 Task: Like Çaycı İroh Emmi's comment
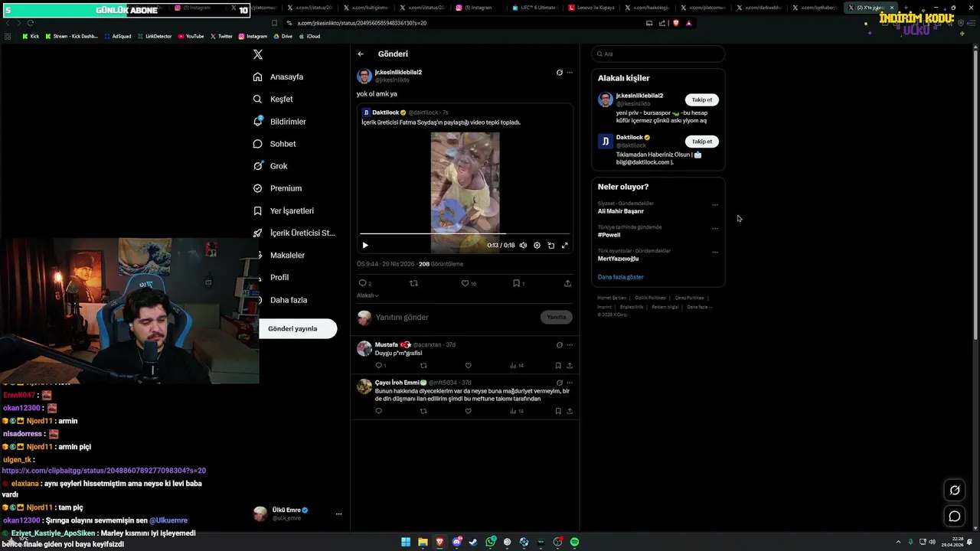[x=468, y=411]
